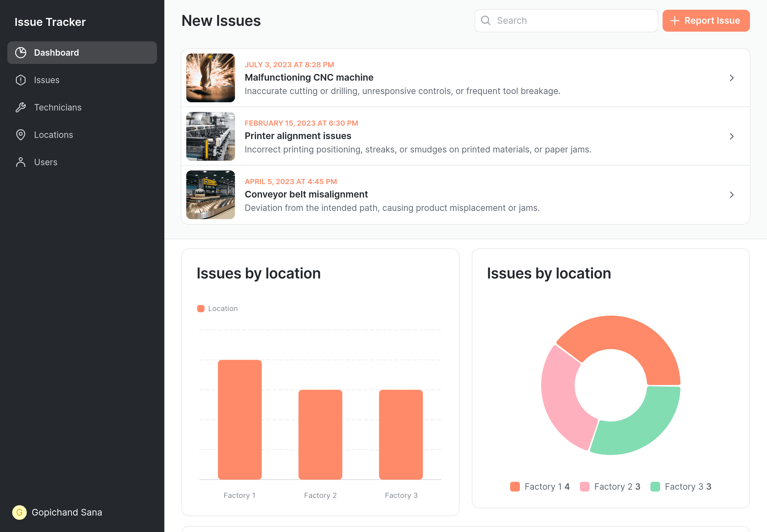
Task: Click the 'Factory 1 4' donut legend text
Action: (x=547, y=486)
